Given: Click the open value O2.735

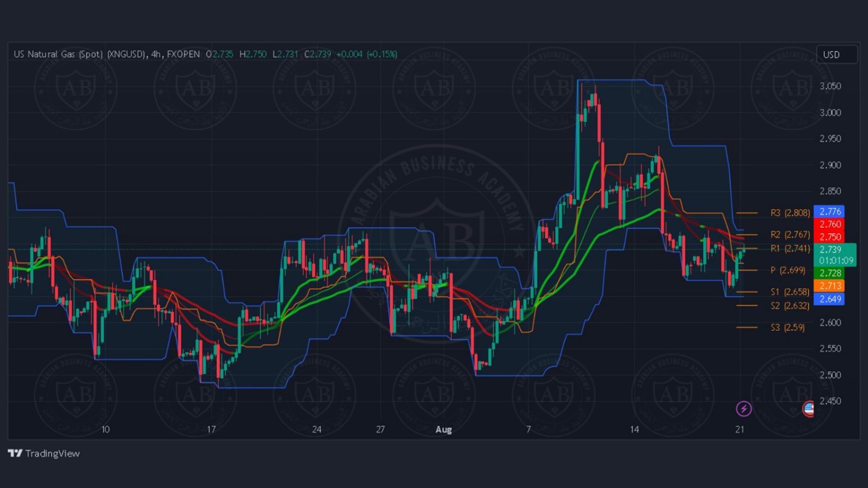Looking at the screenshot, I should tap(220, 54).
